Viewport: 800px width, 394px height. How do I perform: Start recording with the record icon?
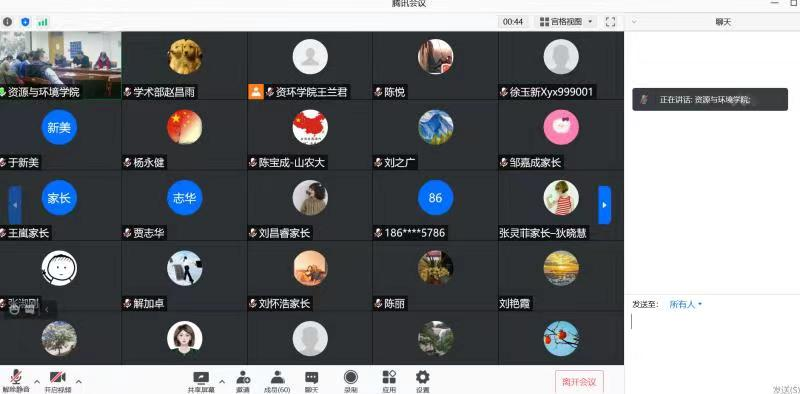point(351,378)
